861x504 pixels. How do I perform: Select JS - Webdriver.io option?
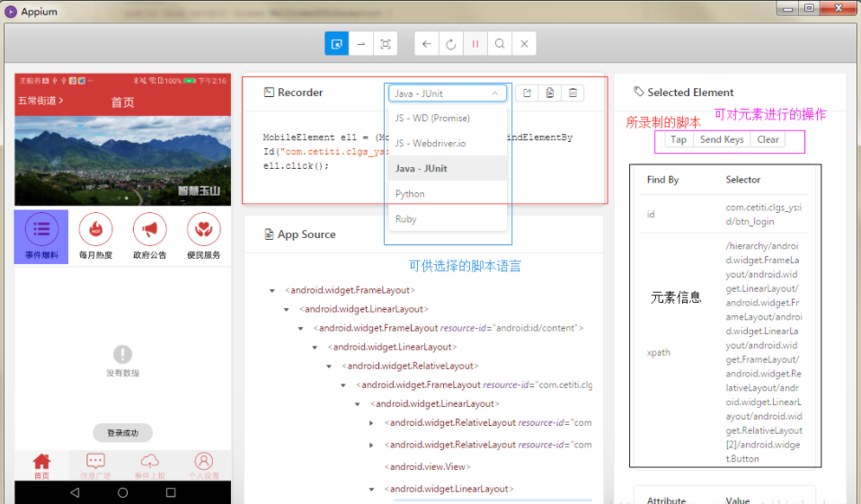pyautogui.click(x=448, y=144)
